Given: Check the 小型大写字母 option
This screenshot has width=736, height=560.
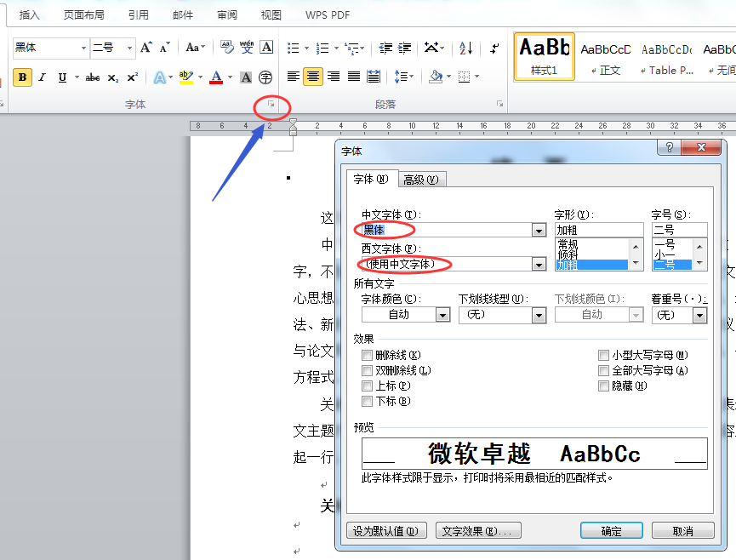Looking at the screenshot, I should [603, 355].
